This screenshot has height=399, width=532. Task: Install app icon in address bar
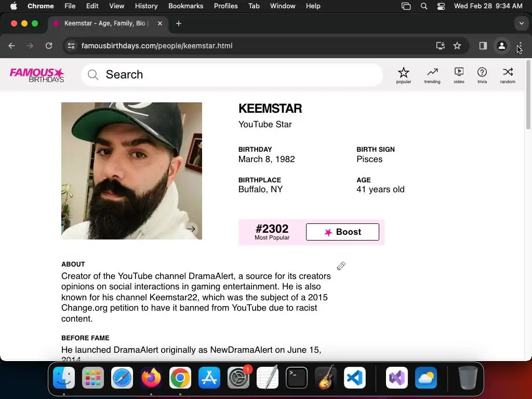click(x=441, y=46)
